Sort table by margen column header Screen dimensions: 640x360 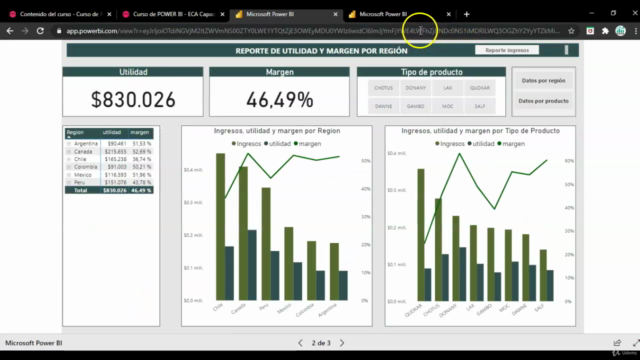click(x=140, y=132)
